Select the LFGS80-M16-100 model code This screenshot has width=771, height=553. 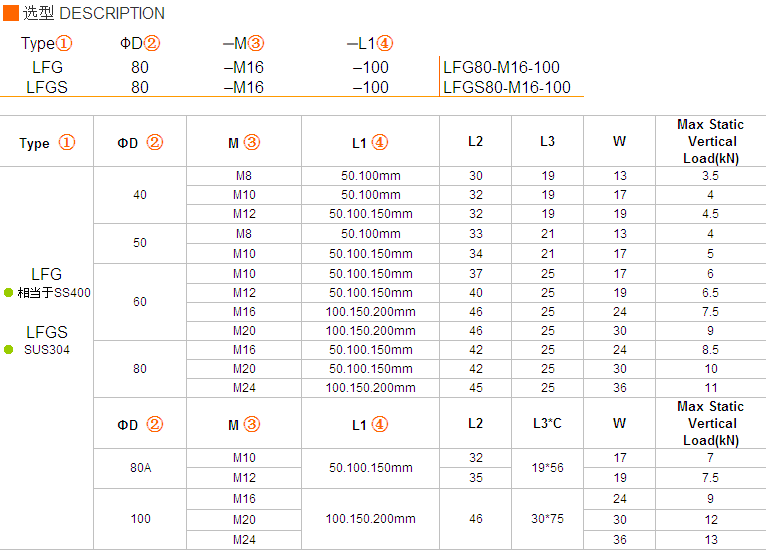507,87
